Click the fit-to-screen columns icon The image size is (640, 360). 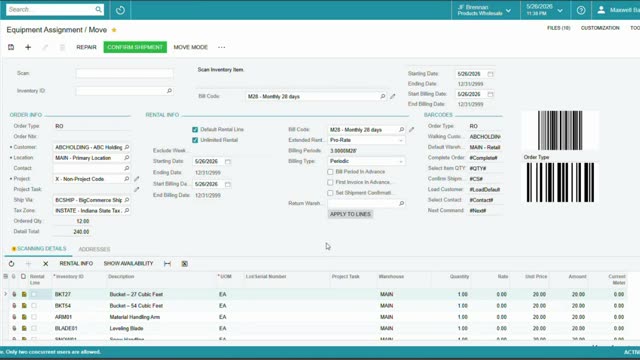coord(167,264)
